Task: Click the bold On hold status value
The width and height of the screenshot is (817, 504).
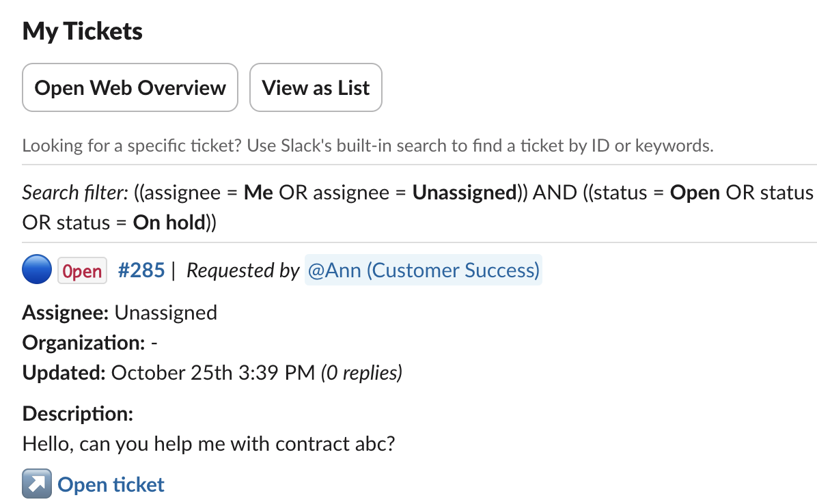Action: point(169,223)
